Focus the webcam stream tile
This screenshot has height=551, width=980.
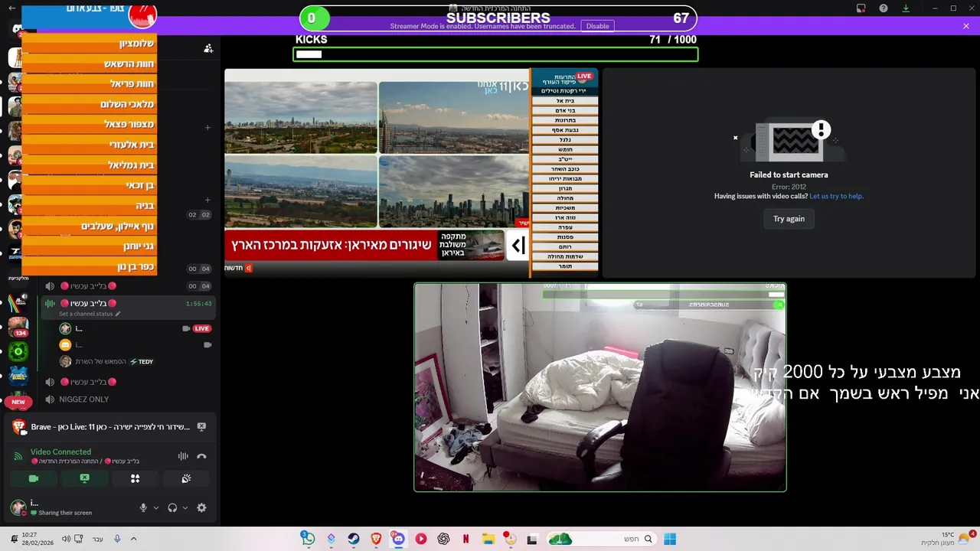pos(600,387)
